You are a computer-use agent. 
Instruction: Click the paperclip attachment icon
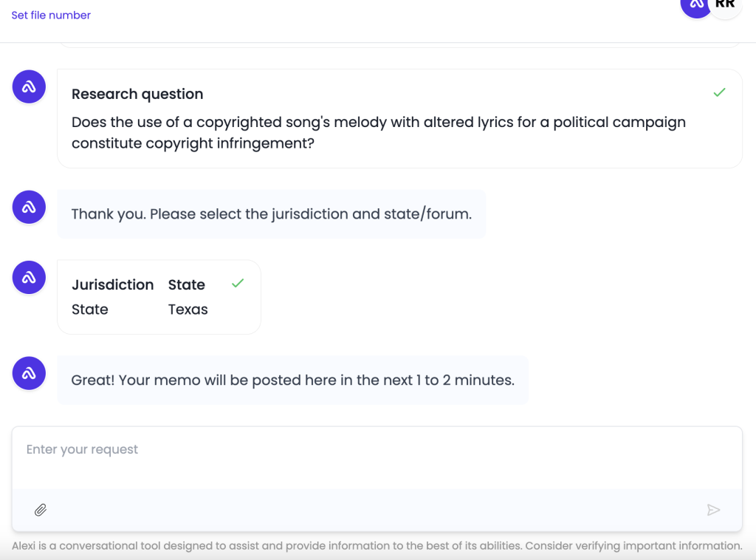coord(41,510)
